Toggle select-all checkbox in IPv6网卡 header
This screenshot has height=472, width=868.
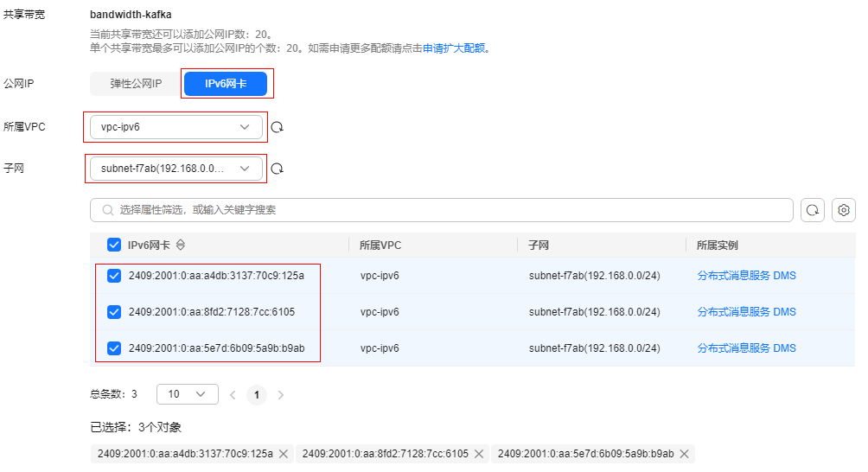coord(114,246)
